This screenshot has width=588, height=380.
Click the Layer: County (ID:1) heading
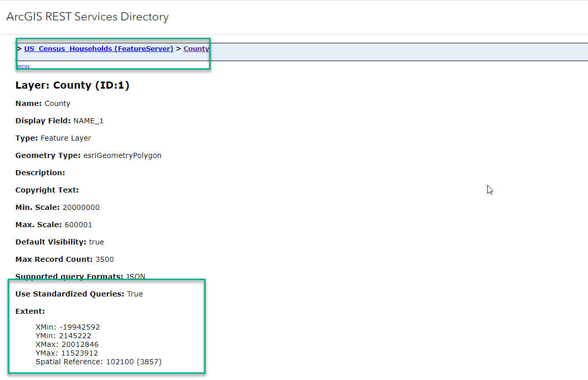click(x=72, y=85)
